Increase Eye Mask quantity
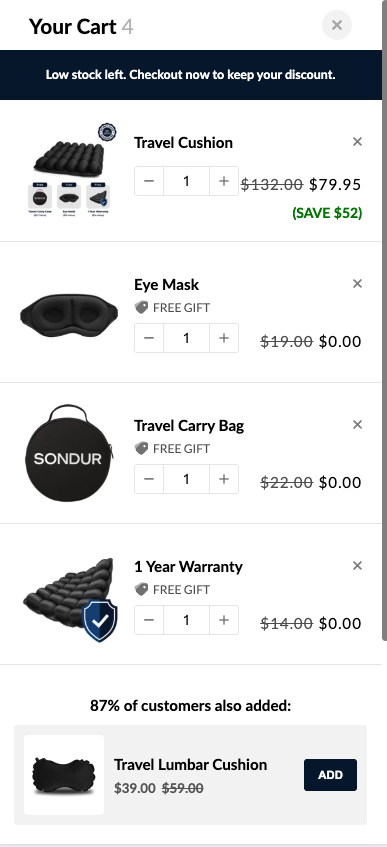Screen dimensions: 387x847 [x=224, y=338]
